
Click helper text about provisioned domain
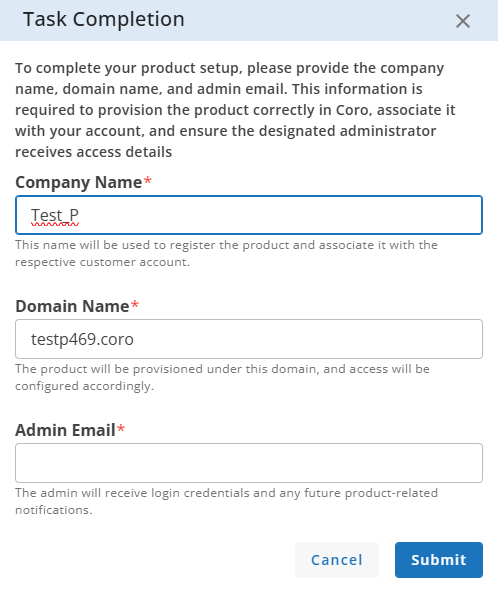[222, 377]
